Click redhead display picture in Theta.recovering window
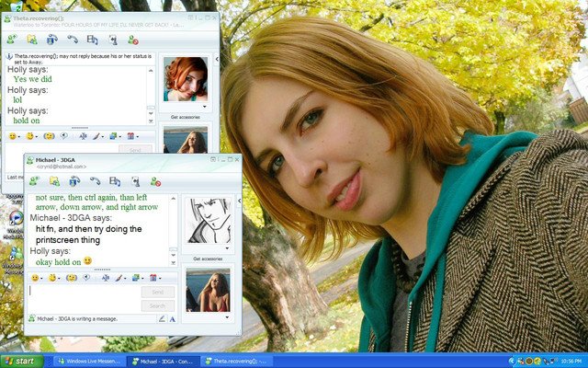 click(186, 79)
